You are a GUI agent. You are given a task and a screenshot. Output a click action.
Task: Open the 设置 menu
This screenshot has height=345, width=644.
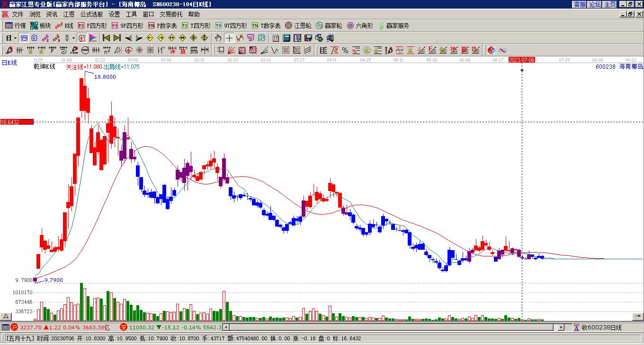coord(114,15)
